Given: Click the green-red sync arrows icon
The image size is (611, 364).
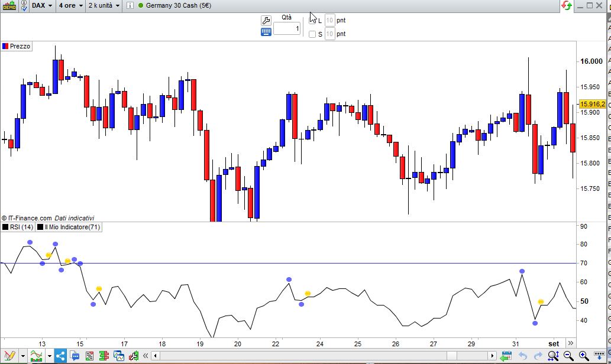Looking at the screenshot, I should (566, 5).
